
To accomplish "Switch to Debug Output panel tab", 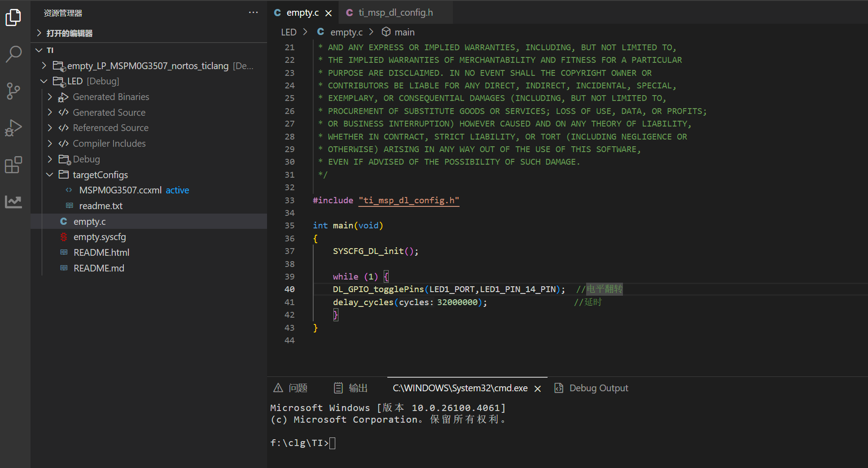I will pyautogui.click(x=598, y=388).
